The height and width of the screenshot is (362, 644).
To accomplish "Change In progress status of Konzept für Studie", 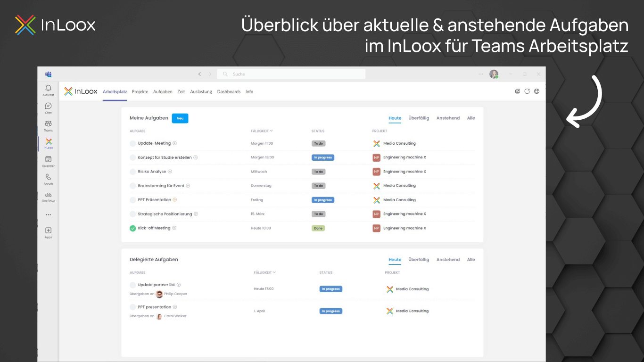I will 323,157.
